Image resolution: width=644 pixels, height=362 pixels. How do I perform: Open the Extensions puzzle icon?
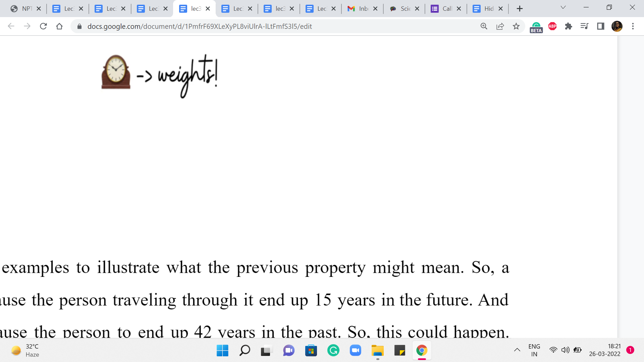click(569, 26)
